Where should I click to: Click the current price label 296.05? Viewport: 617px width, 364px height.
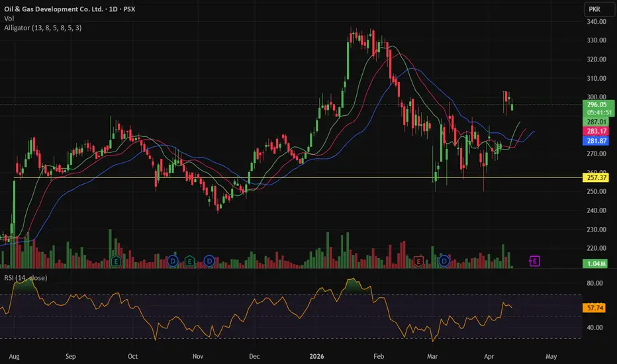[x=597, y=105]
